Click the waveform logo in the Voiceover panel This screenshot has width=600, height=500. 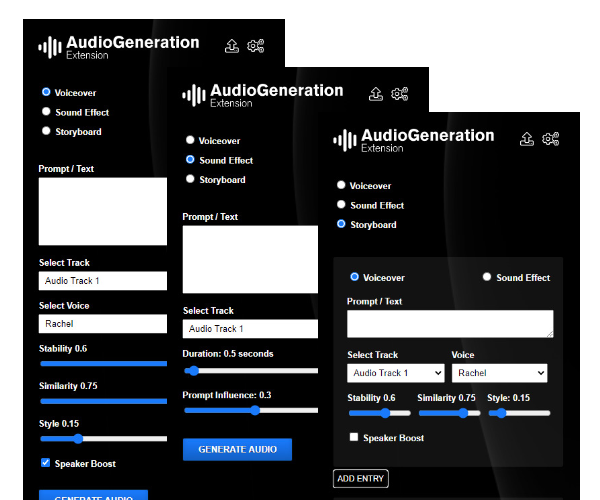(50, 47)
